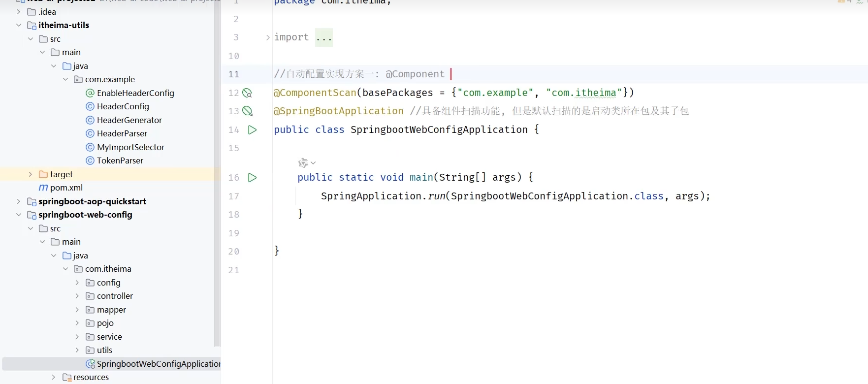Click the TokenParser class icon
The image size is (868, 384).
[x=90, y=160]
